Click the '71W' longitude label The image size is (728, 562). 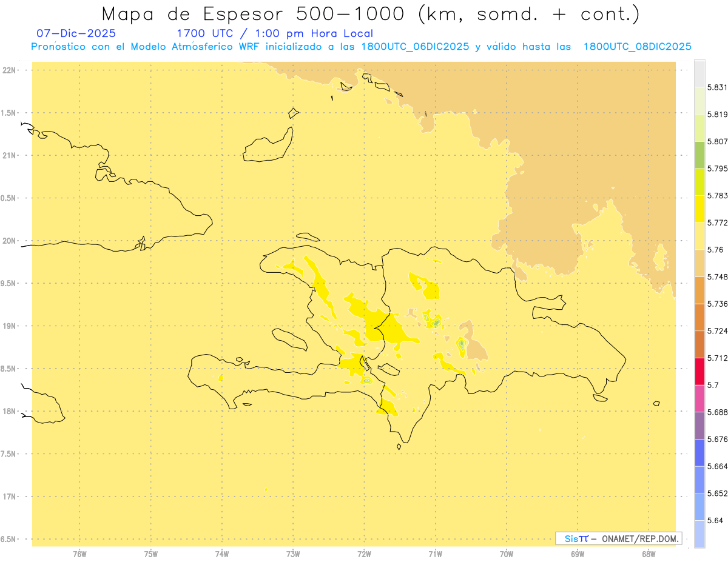[x=435, y=554]
